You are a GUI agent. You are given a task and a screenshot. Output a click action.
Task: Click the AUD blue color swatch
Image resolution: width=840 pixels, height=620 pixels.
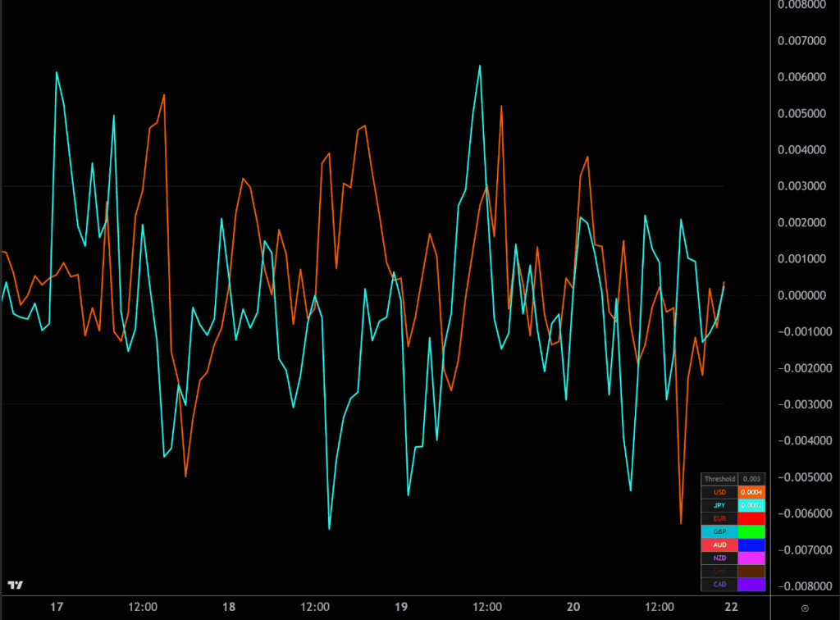point(751,545)
